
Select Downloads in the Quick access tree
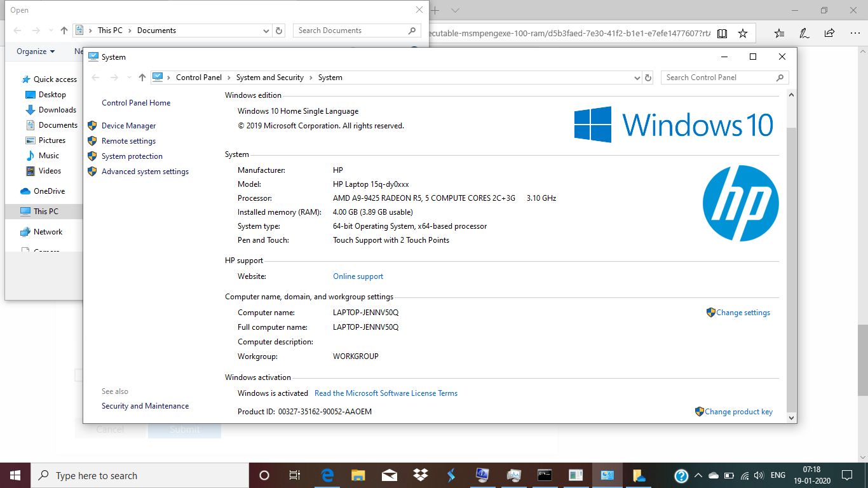click(57, 110)
